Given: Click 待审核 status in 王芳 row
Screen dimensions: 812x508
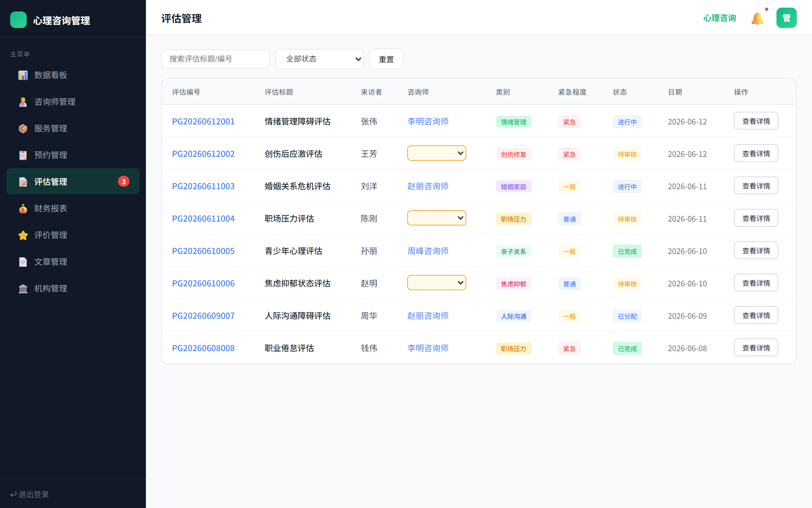Looking at the screenshot, I should [x=627, y=154].
